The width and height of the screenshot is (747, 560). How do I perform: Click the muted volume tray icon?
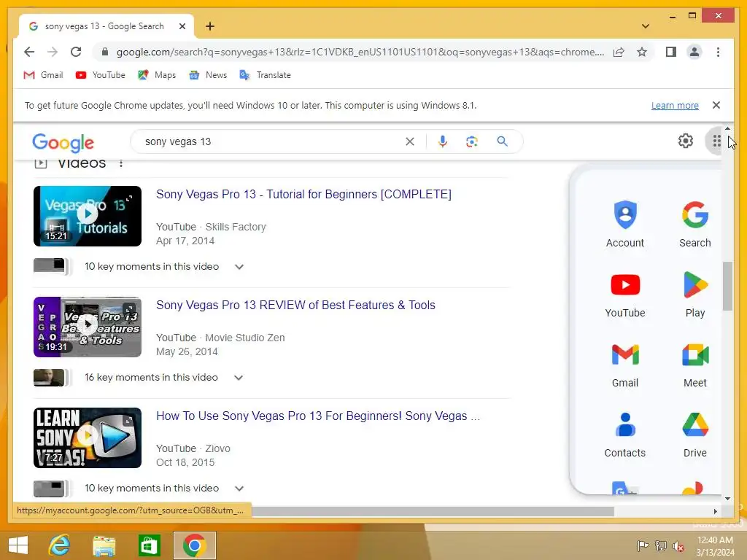coord(678,545)
